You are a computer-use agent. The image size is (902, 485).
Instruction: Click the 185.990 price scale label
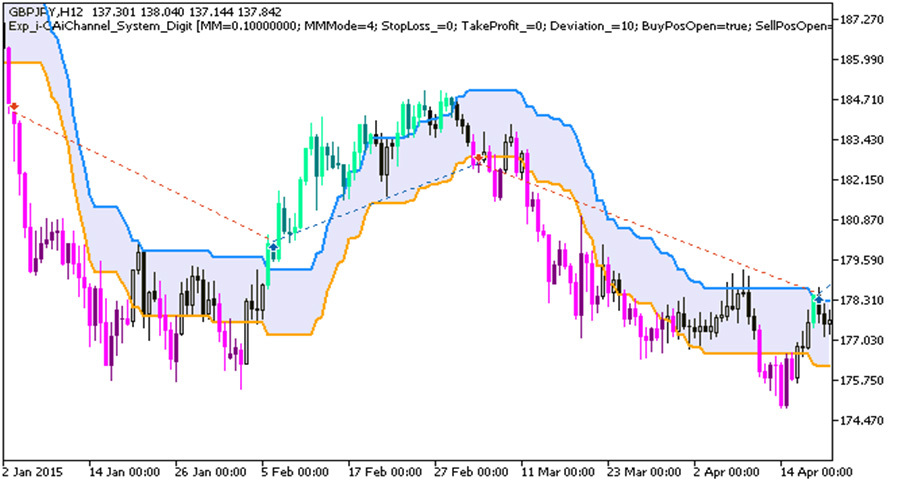click(x=861, y=60)
